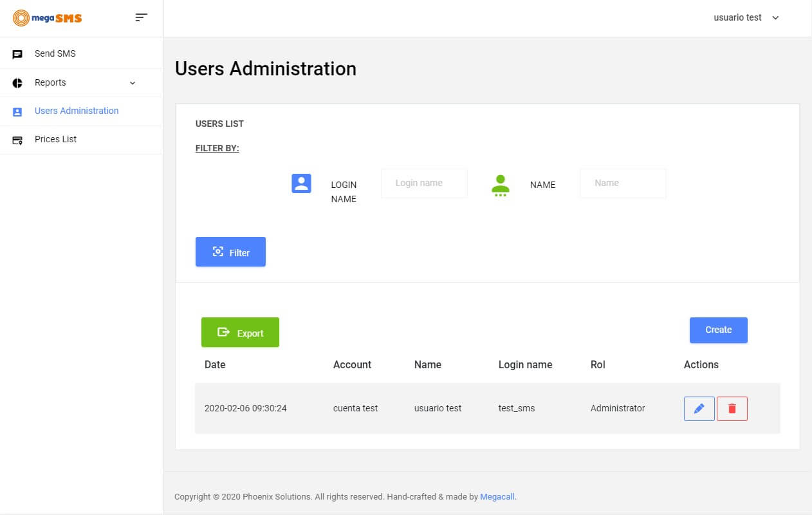812x515 pixels.
Task: Go to Prices List page
Action: [x=56, y=139]
